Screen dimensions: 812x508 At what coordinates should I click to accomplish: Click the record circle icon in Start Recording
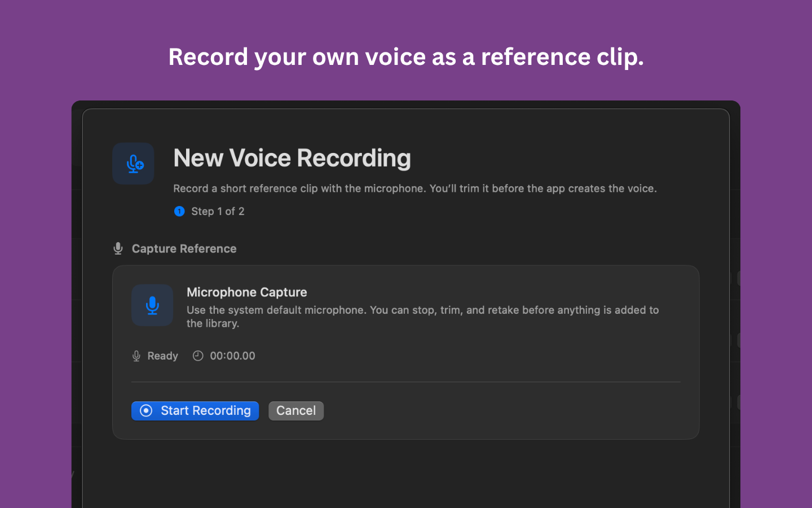pyautogui.click(x=146, y=411)
